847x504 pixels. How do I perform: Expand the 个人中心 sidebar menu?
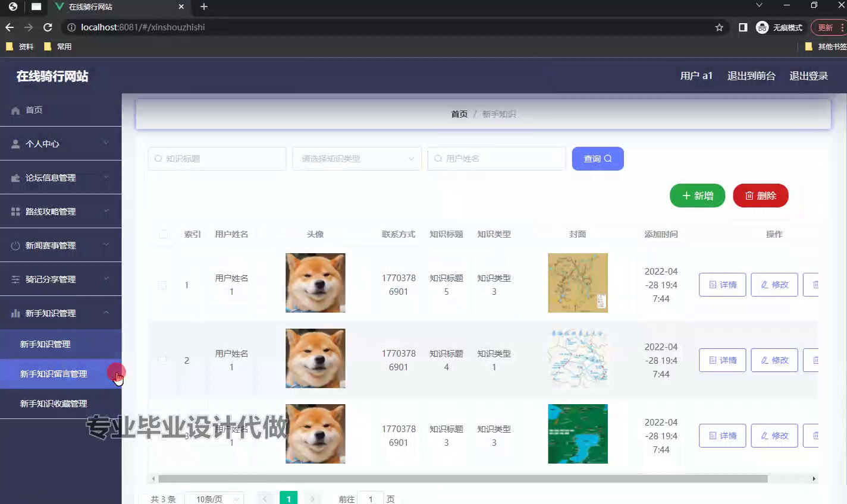61,144
